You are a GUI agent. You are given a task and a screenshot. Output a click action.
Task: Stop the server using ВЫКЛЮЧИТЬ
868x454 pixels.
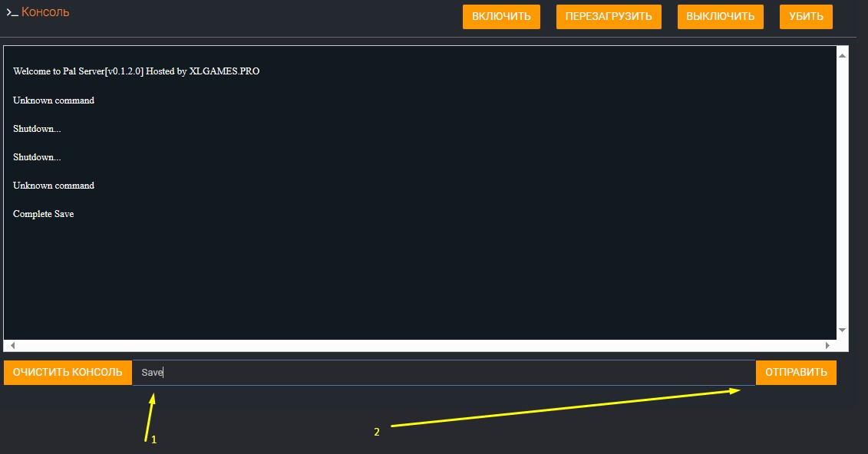tap(720, 16)
